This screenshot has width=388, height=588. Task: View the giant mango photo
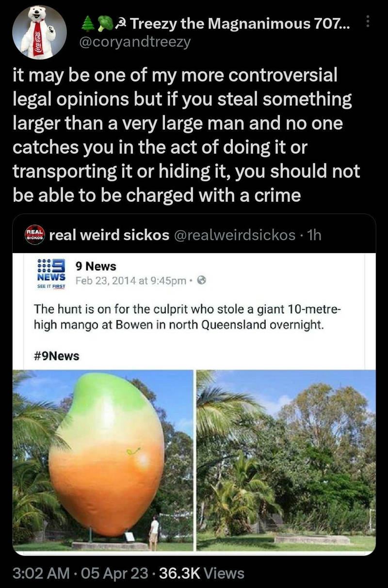[103, 461]
